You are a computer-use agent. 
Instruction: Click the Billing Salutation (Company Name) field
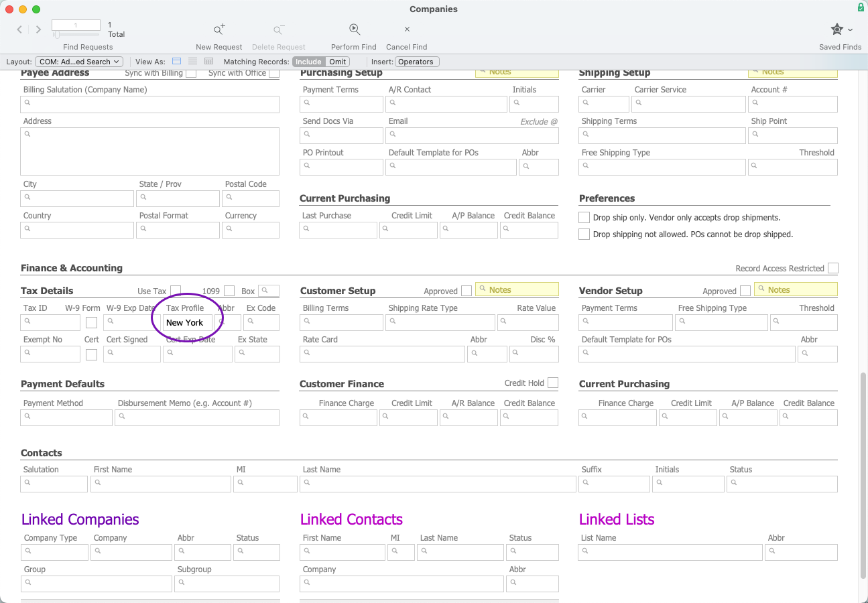(x=150, y=105)
